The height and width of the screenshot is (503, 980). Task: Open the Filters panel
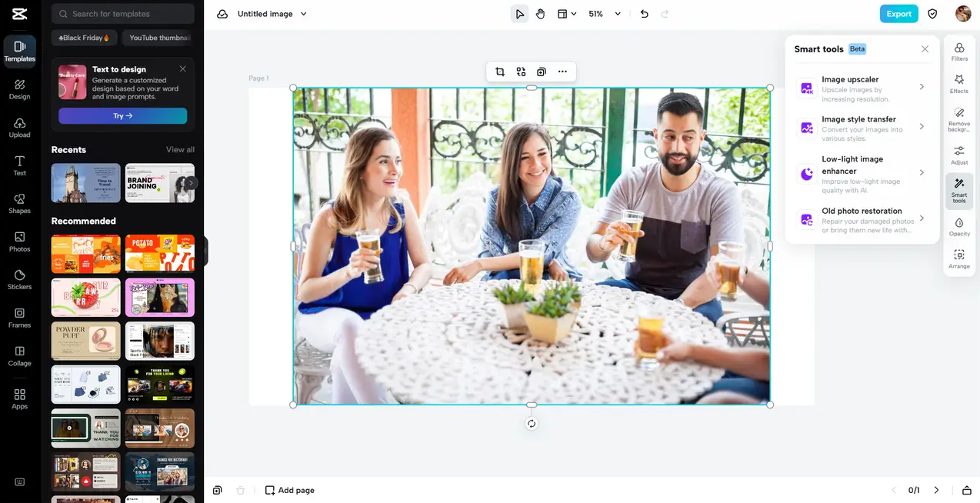959,52
